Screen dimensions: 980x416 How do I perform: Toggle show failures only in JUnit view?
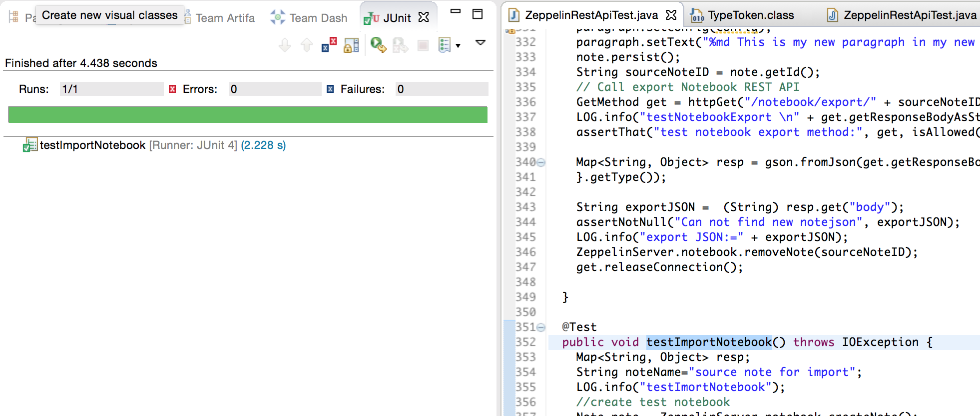pos(329,45)
